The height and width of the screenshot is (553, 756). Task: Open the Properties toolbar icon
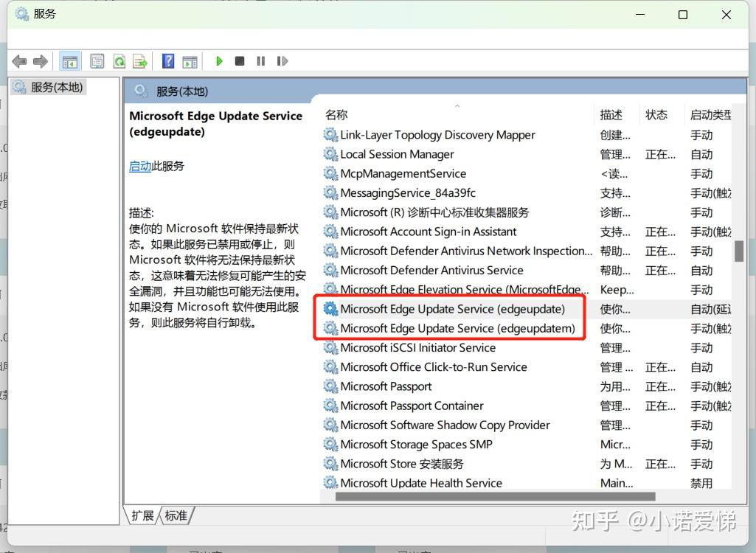tap(97, 61)
